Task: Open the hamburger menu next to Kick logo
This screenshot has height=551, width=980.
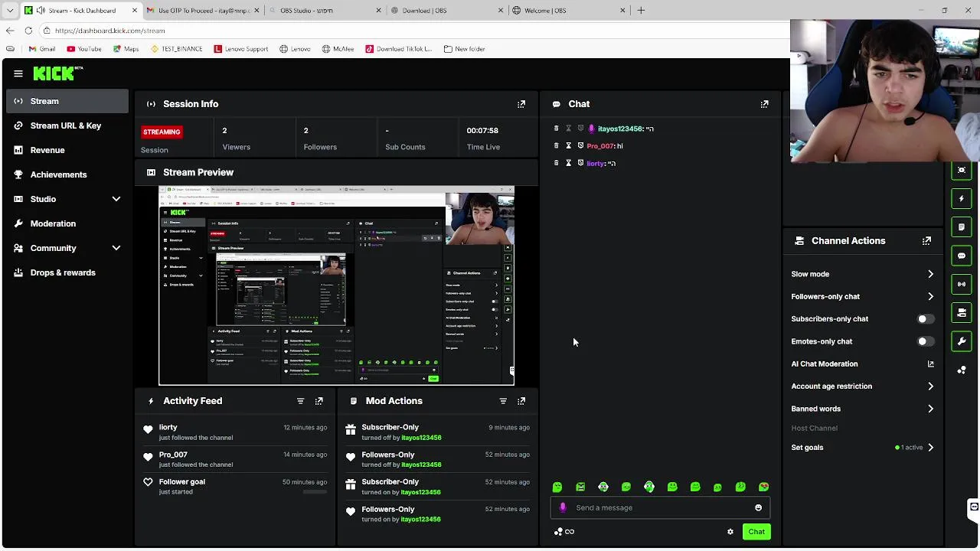Action: point(18,73)
